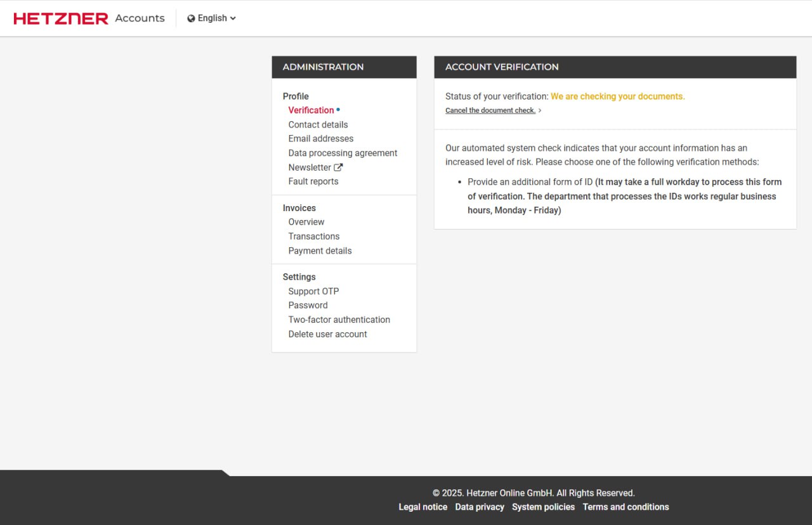Click the arrow next to Cancel document check
Screen dimensions: 812x525
coord(540,110)
